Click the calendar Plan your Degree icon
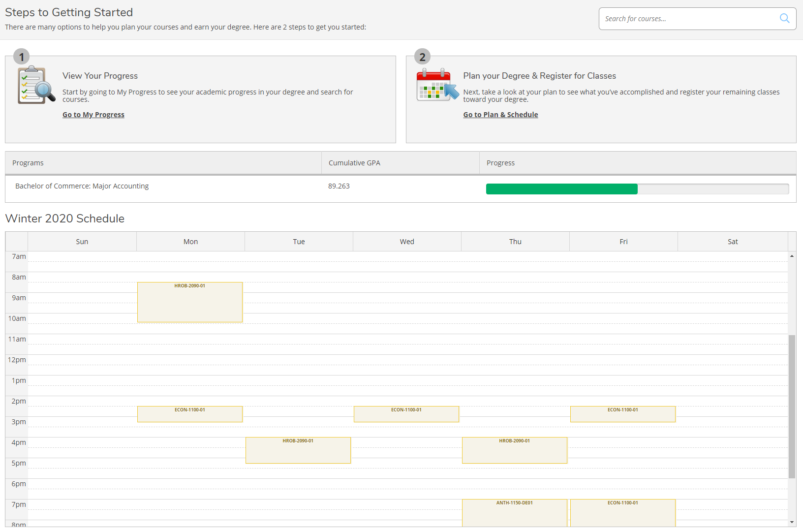 (437, 85)
